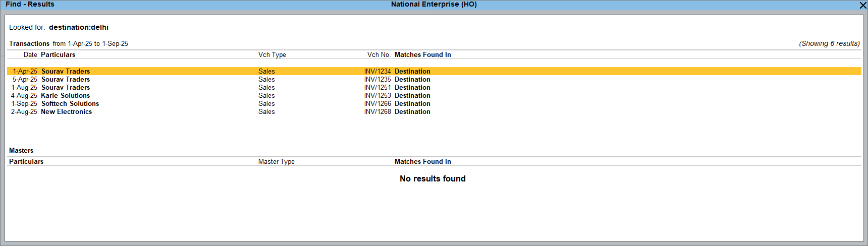Viewport: 868px width, 246px height.
Task: Open Sourav Traders entry dated 1-Aug-25
Action: [x=66, y=87]
